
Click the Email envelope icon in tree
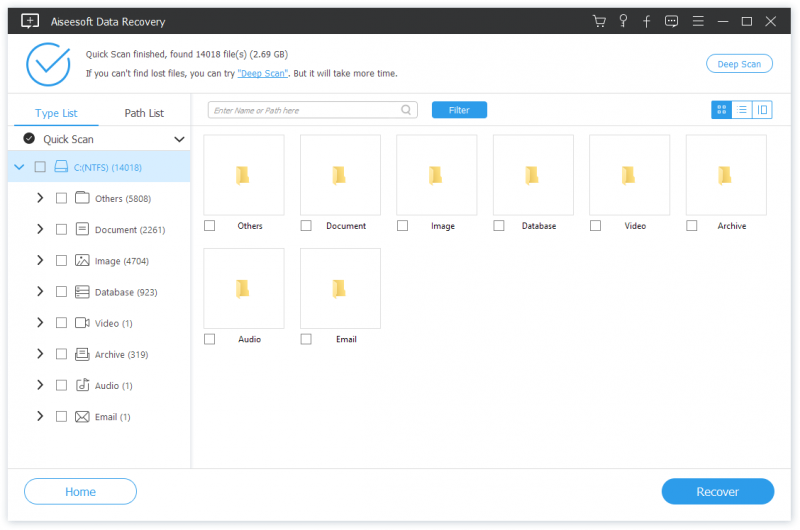[x=82, y=417]
